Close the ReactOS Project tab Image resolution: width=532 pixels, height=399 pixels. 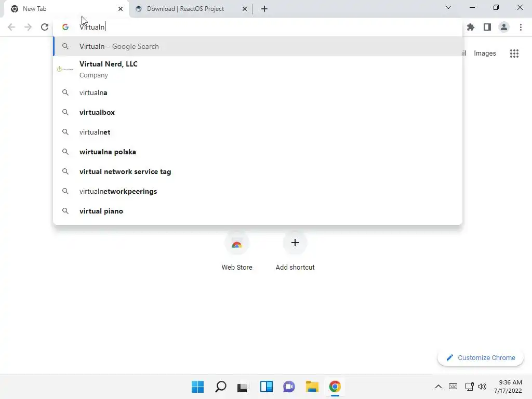coord(245,9)
